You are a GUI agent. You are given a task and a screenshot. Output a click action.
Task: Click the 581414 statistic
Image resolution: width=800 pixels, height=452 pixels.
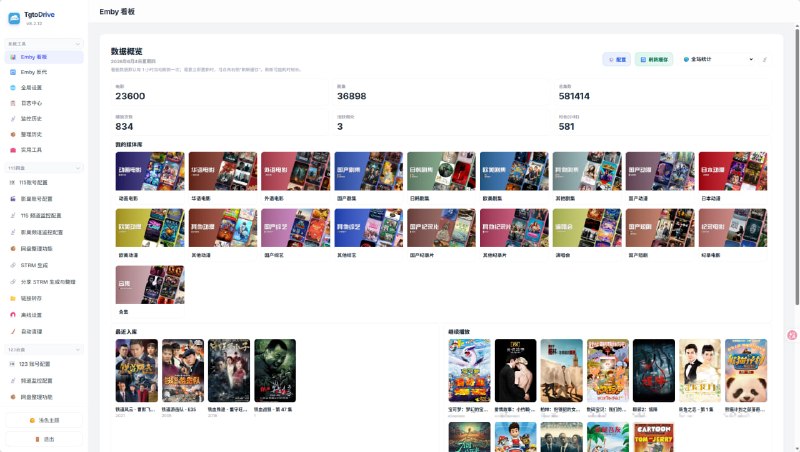click(x=574, y=96)
